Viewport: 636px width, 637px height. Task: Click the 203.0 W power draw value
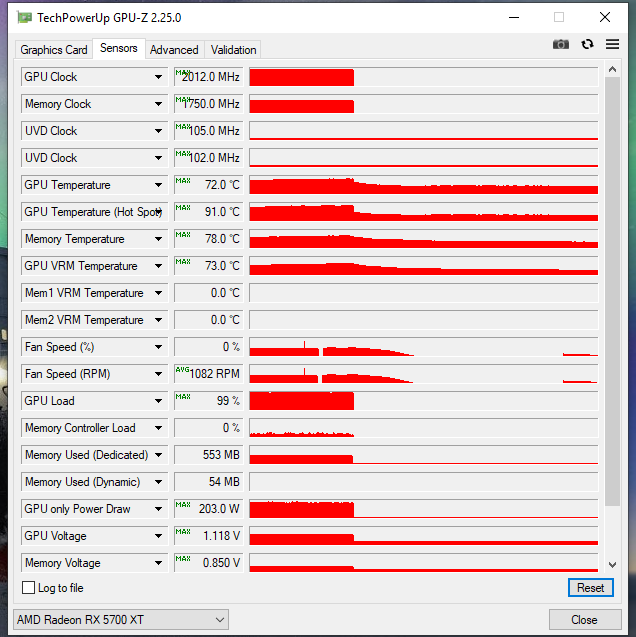coord(208,509)
